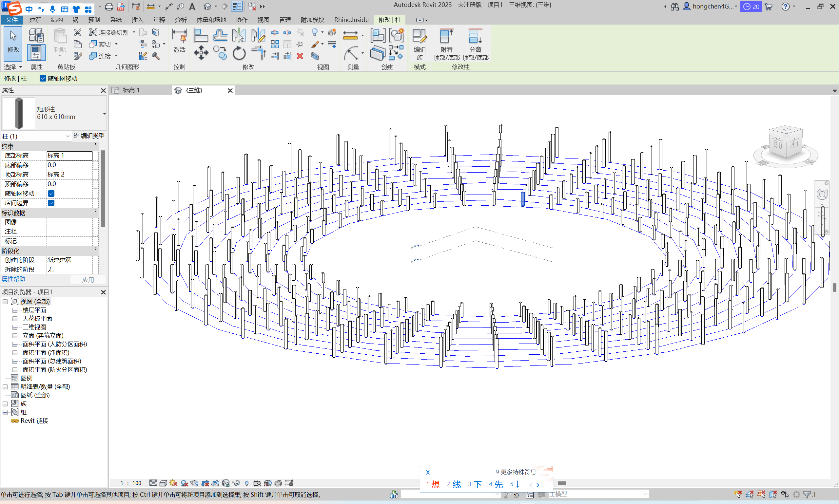Viewport: 839px width, 504px height.
Task: Toggle 随轴网移动 checkbox in options bar
Action: [43, 79]
